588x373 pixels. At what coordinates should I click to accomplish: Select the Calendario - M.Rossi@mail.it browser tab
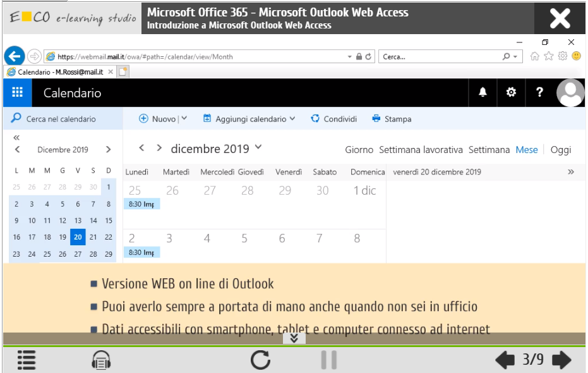coord(60,71)
